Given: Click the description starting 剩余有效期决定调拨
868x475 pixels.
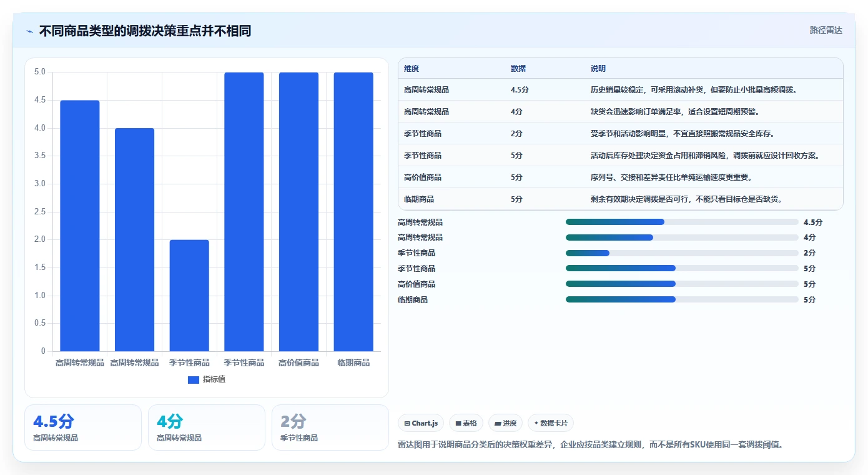Looking at the screenshot, I should [x=687, y=199].
